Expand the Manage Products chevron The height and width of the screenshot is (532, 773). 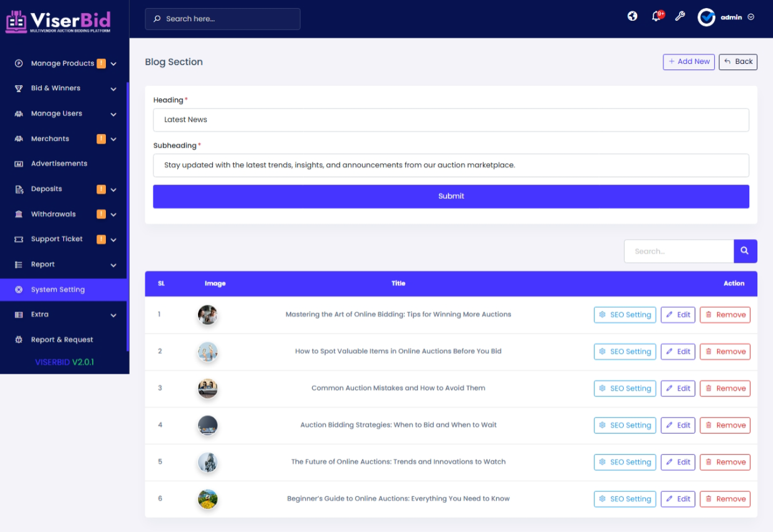[113, 64]
